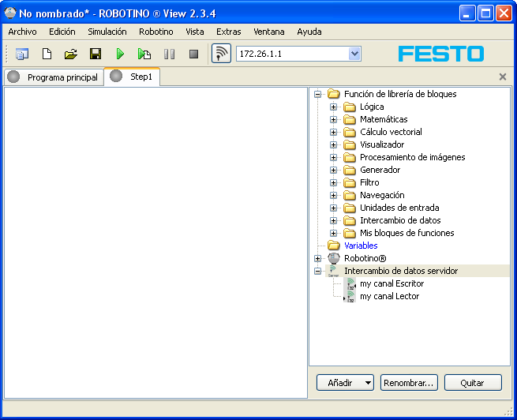Select my canal Escritor item

point(391,284)
